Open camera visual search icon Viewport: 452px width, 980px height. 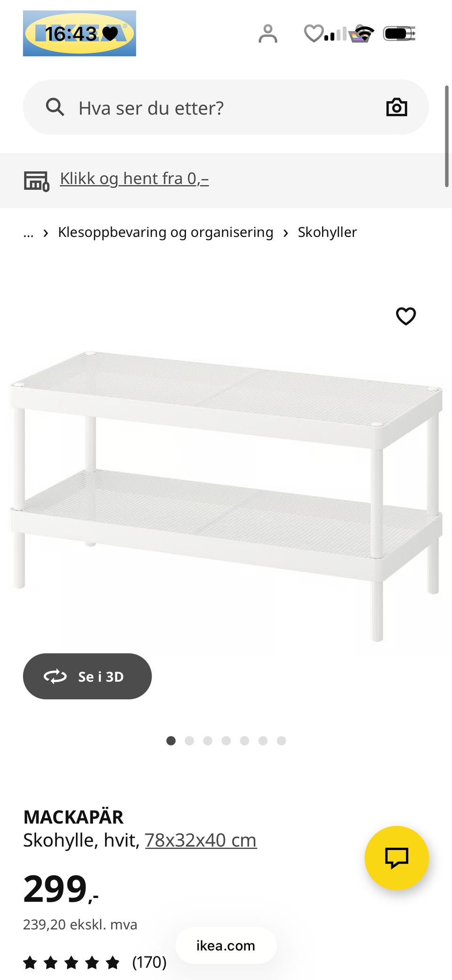click(396, 107)
